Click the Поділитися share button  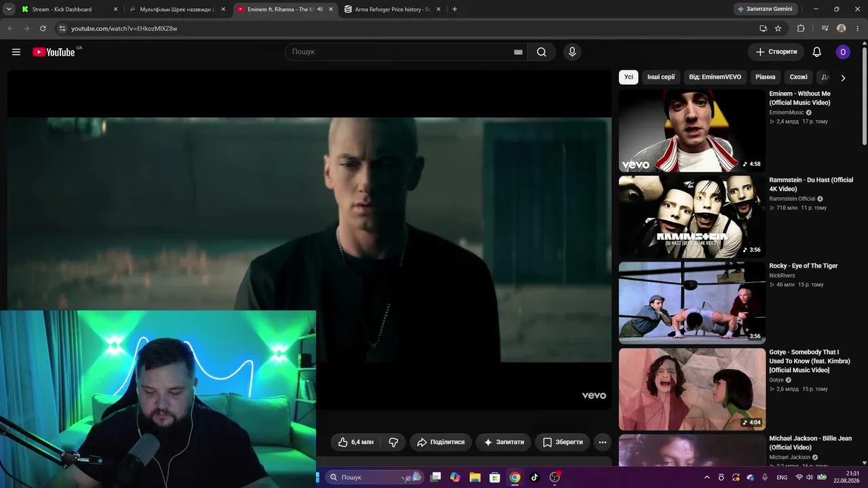tap(441, 442)
